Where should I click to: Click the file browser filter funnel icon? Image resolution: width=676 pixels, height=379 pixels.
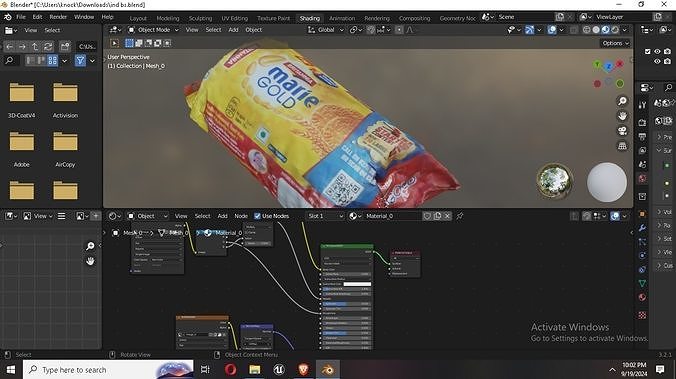click(x=80, y=61)
